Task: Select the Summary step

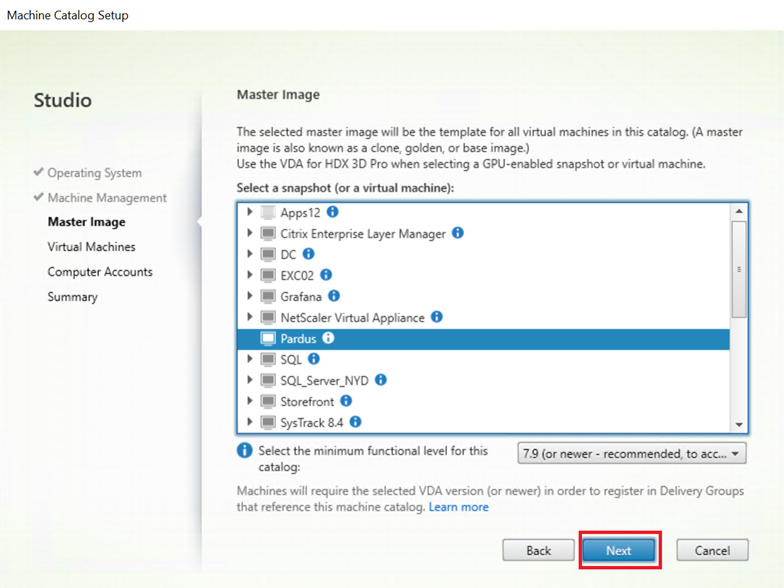Action: coord(72,297)
